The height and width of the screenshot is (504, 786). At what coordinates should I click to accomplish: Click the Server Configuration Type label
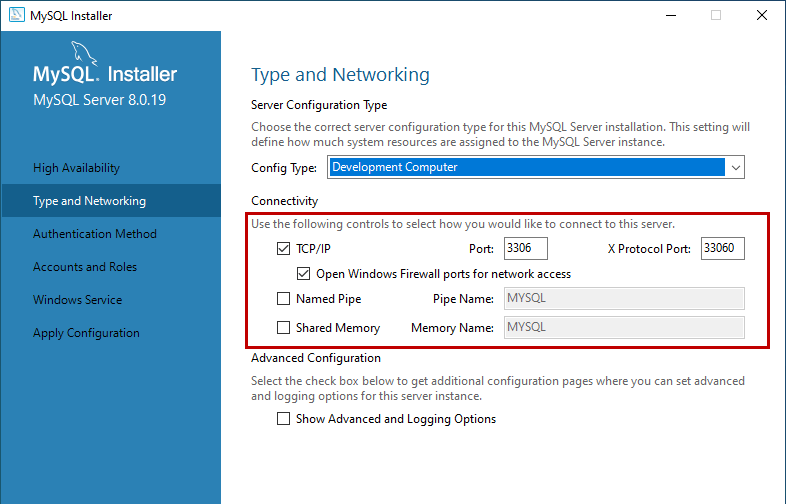click(x=319, y=105)
